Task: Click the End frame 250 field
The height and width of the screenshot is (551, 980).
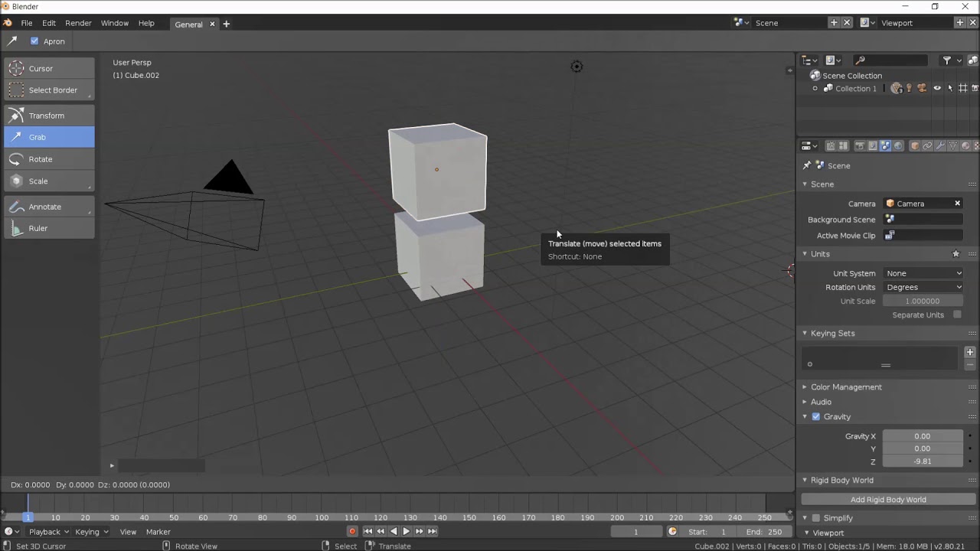Action: [x=764, y=531]
